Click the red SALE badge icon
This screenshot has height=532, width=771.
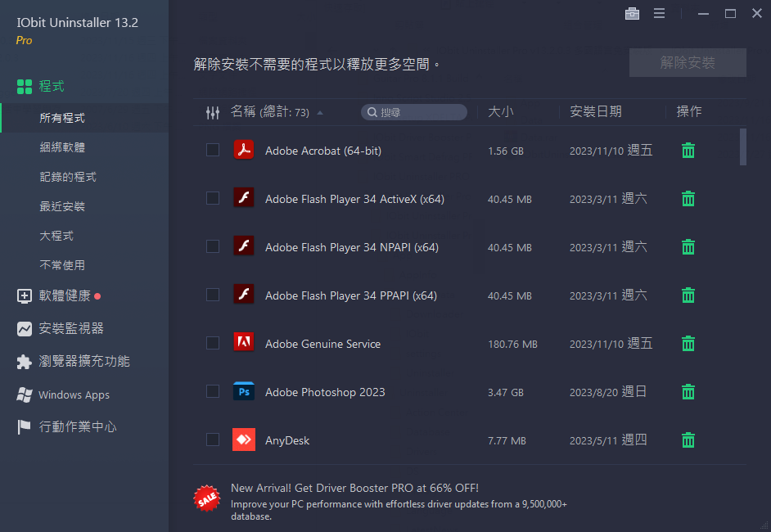(206, 498)
